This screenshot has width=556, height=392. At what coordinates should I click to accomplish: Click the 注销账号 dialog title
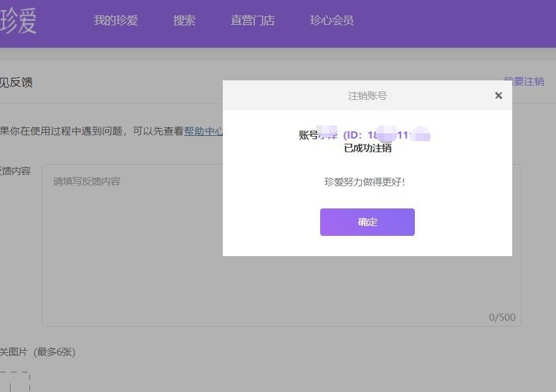[367, 95]
